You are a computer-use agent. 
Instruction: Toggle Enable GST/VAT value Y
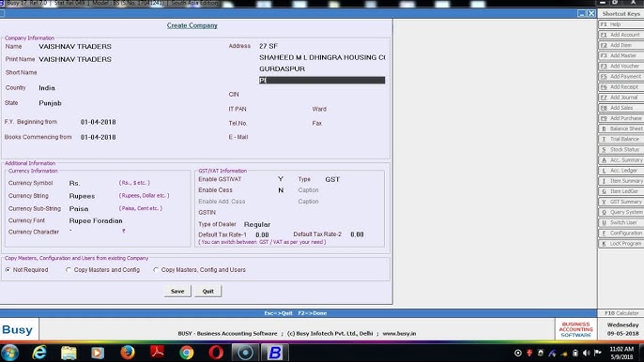(x=281, y=179)
